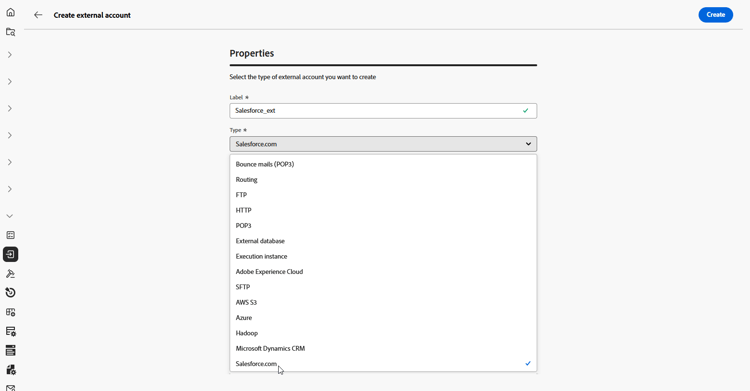Choose Adobe Experience Cloud type
750x391 pixels.
[383, 271]
